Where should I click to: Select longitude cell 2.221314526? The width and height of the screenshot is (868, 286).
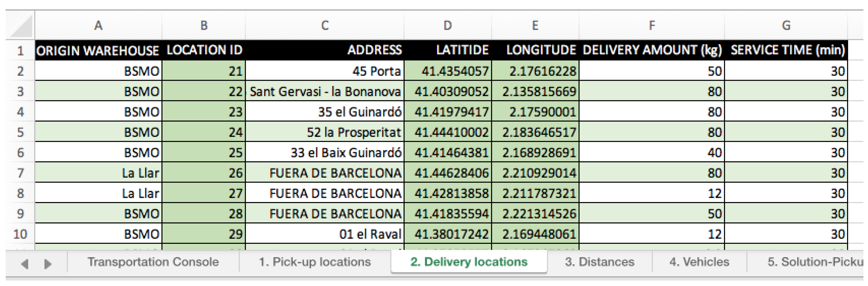point(535,213)
